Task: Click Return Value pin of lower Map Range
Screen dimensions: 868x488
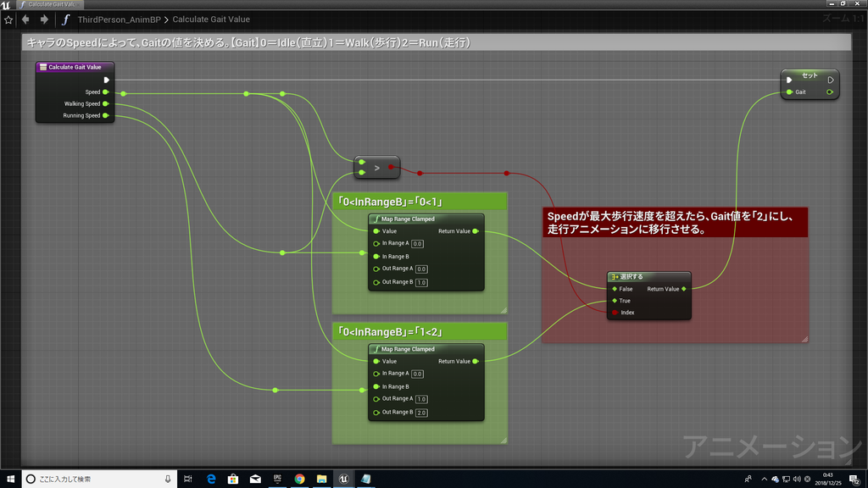Action: tap(476, 361)
